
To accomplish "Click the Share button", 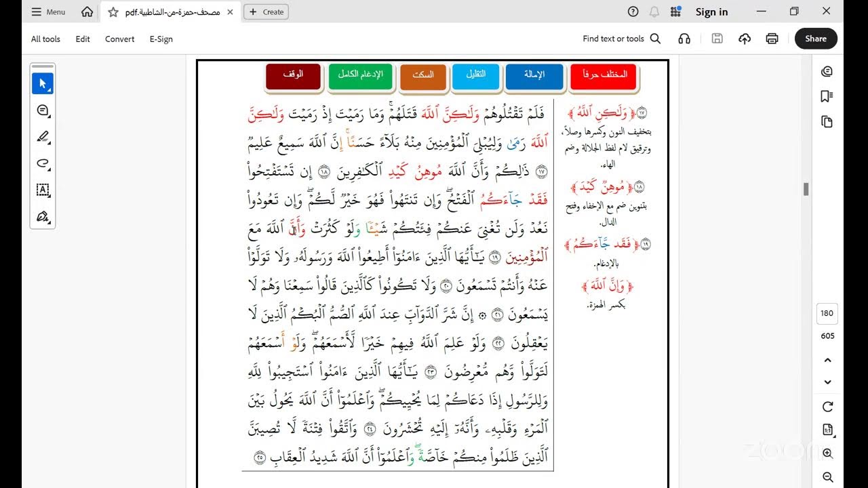I will pyautogui.click(x=816, y=39).
